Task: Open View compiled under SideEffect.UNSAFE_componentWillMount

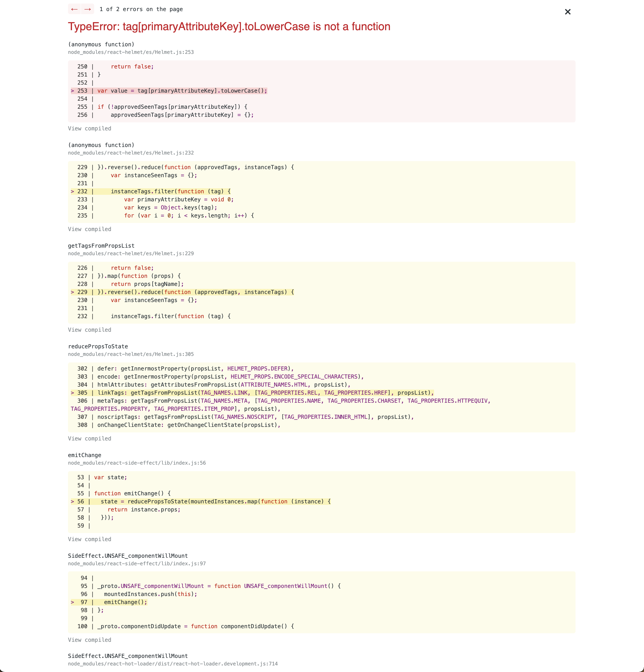Action: (90, 640)
